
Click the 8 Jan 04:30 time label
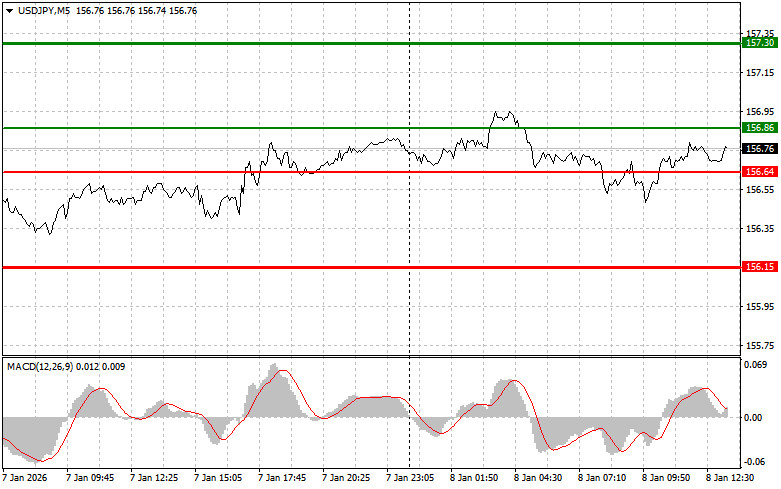538,478
